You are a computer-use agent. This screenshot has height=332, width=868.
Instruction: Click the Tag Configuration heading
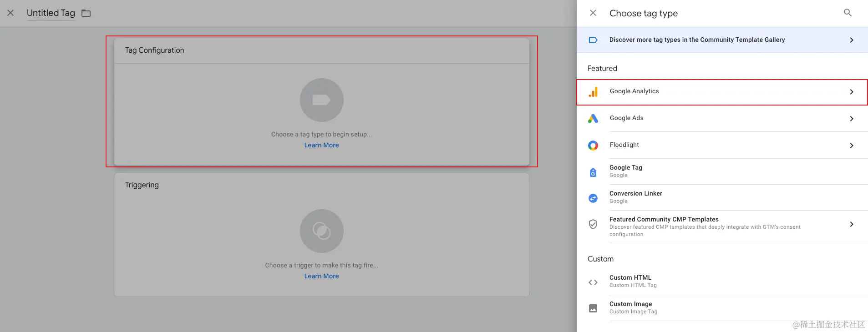pyautogui.click(x=155, y=50)
